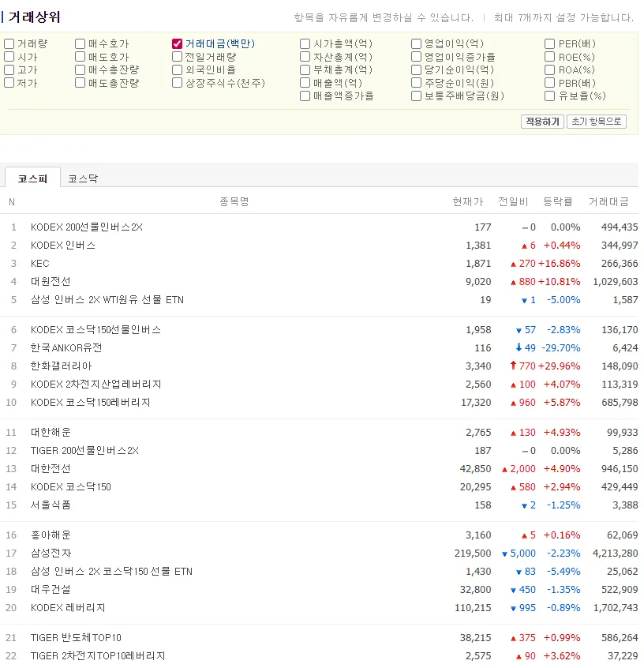
Task: Open KODEX 2차전지산업레버리지 link
Action: click(95, 385)
